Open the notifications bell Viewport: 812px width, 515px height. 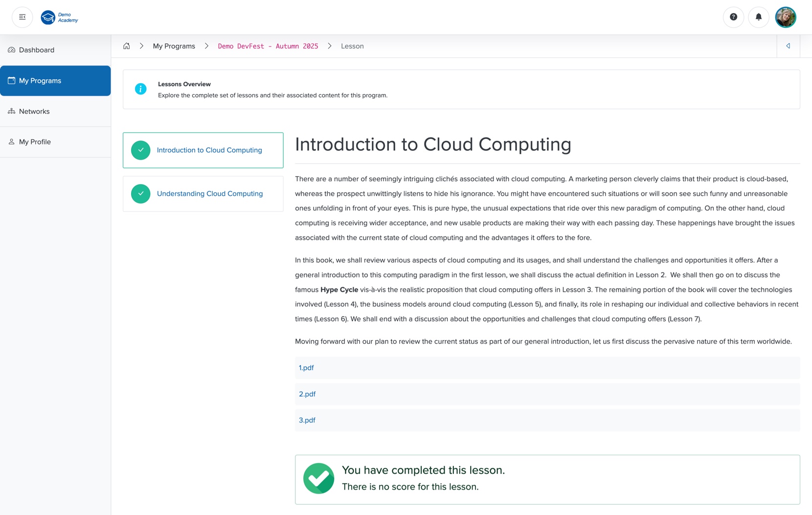(758, 17)
